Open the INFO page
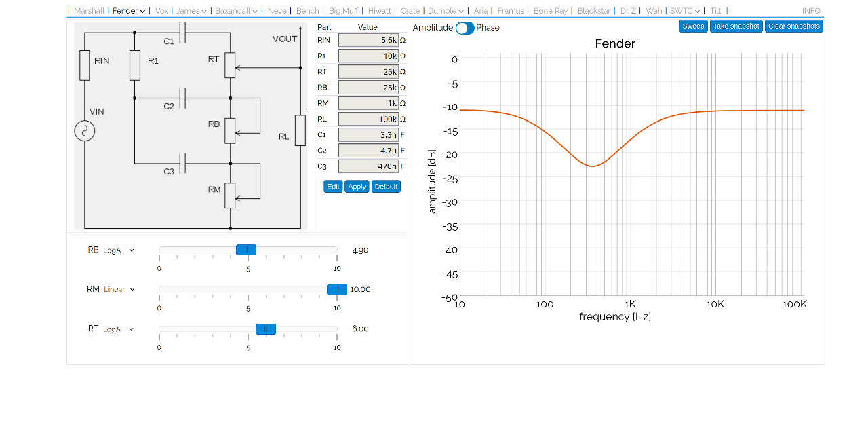The height and width of the screenshot is (429, 868). pyautogui.click(x=811, y=11)
